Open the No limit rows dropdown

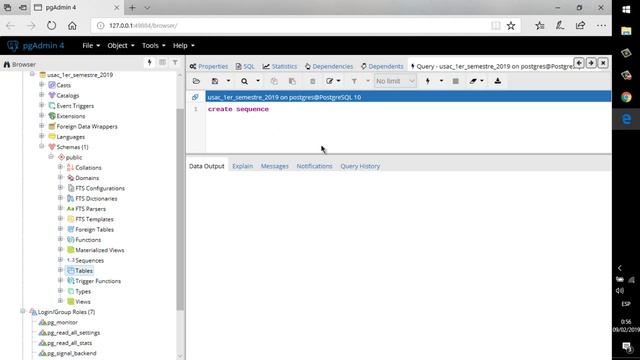[x=395, y=81]
